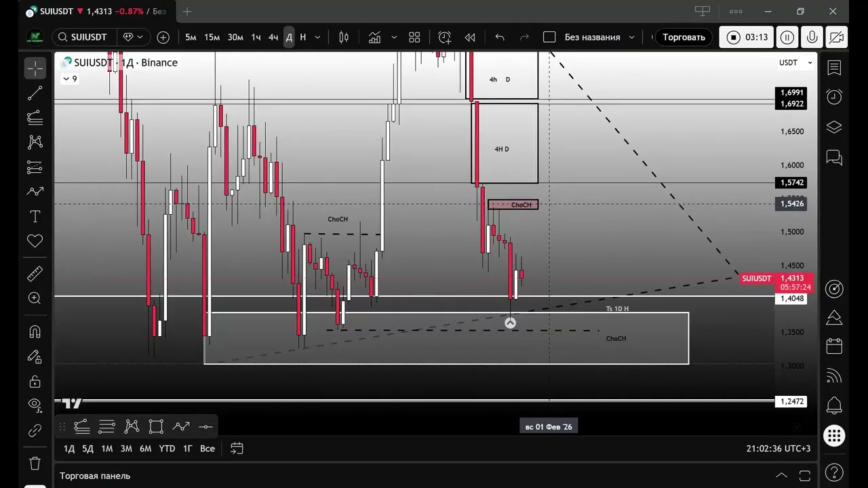Pick Fib retracement in the floating favorites toolbar

[x=82, y=426]
